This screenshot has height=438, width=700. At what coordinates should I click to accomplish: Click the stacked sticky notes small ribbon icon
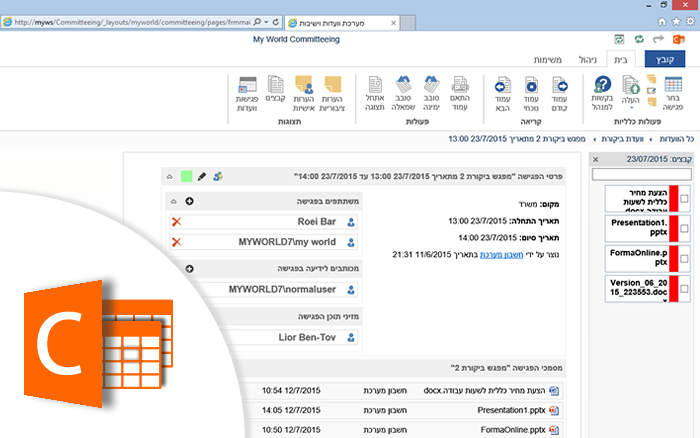click(652, 79)
